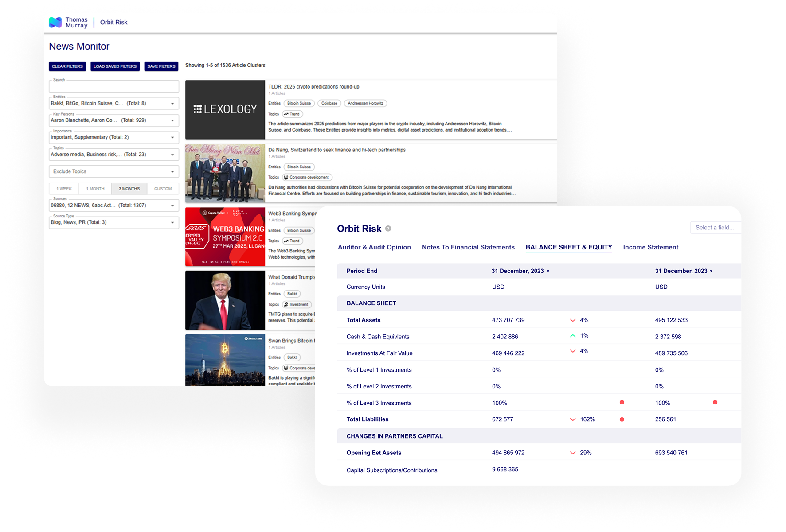The height and width of the screenshot is (532, 786).
Task: Click the Total Assets value 473 707 739
Action: pos(508,320)
